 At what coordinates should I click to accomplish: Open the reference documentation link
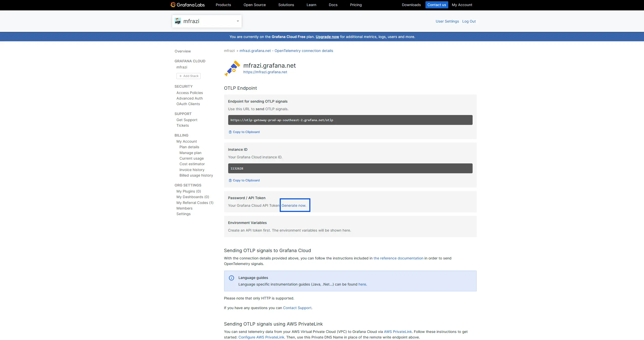pos(398,258)
